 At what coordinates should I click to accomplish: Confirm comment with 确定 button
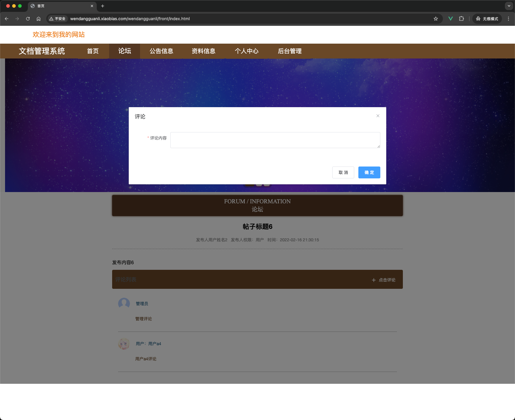tap(369, 172)
